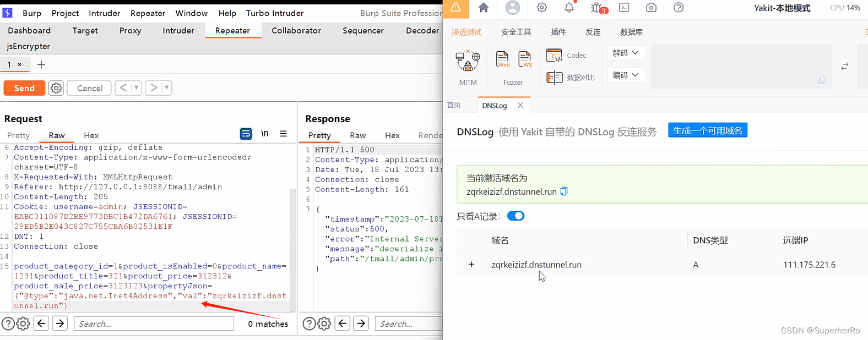Jump to previous match in Response search
Viewport: 868px width, 340px height.
coord(343,323)
